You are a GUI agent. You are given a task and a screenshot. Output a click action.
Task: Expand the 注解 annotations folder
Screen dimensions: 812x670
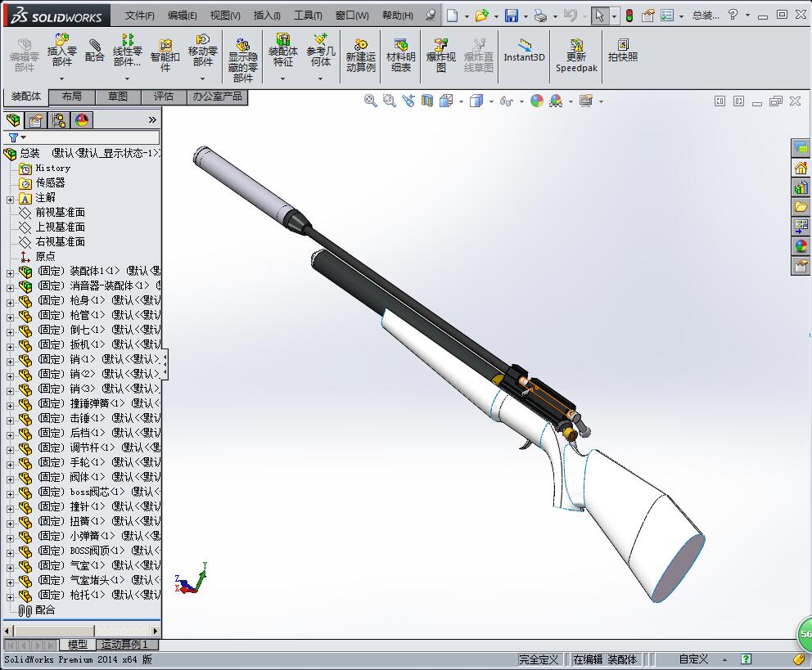pyautogui.click(x=10, y=199)
